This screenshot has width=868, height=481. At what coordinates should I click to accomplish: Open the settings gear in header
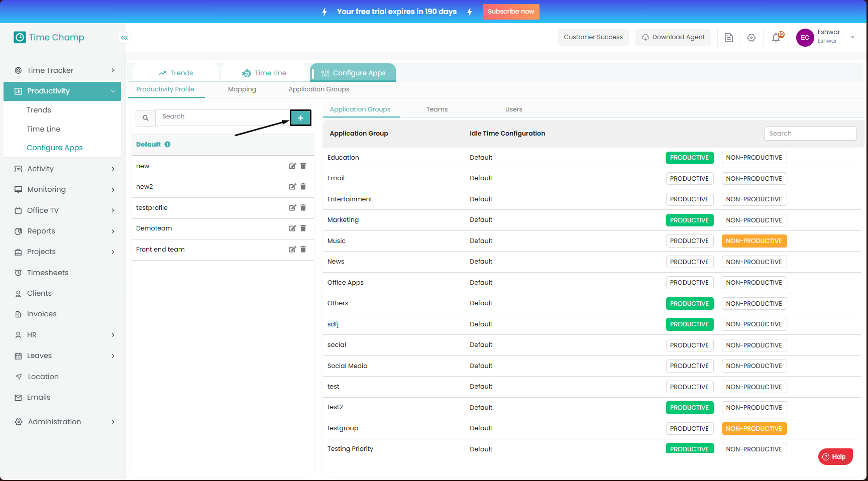point(751,38)
